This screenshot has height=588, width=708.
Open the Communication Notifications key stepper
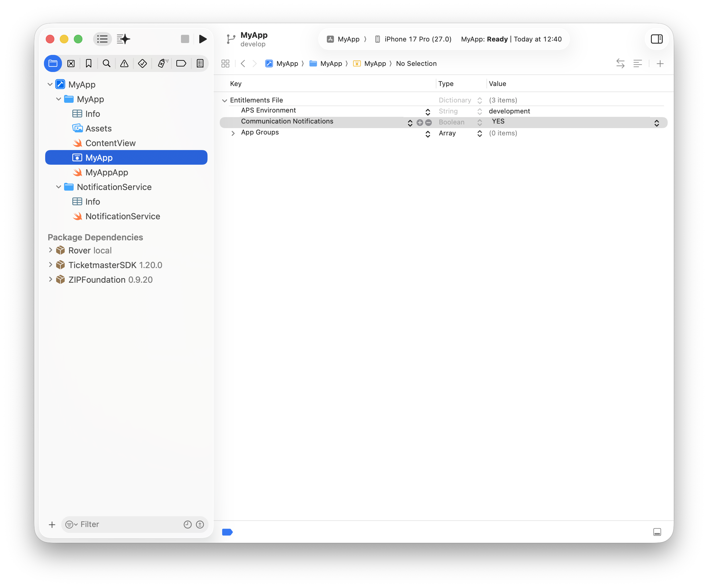pos(410,123)
